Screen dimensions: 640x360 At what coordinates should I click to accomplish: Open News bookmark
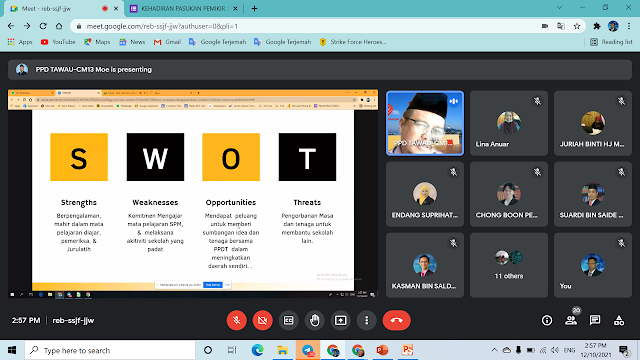click(132, 42)
